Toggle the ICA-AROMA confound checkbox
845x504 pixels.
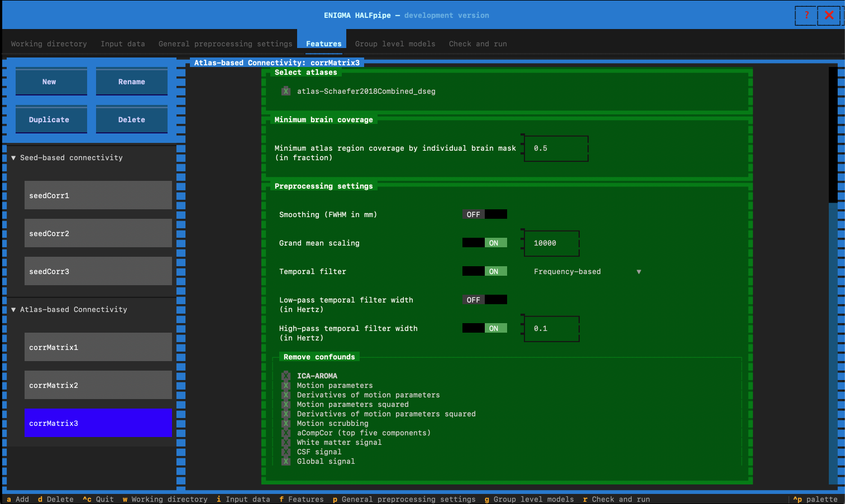pos(286,376)
